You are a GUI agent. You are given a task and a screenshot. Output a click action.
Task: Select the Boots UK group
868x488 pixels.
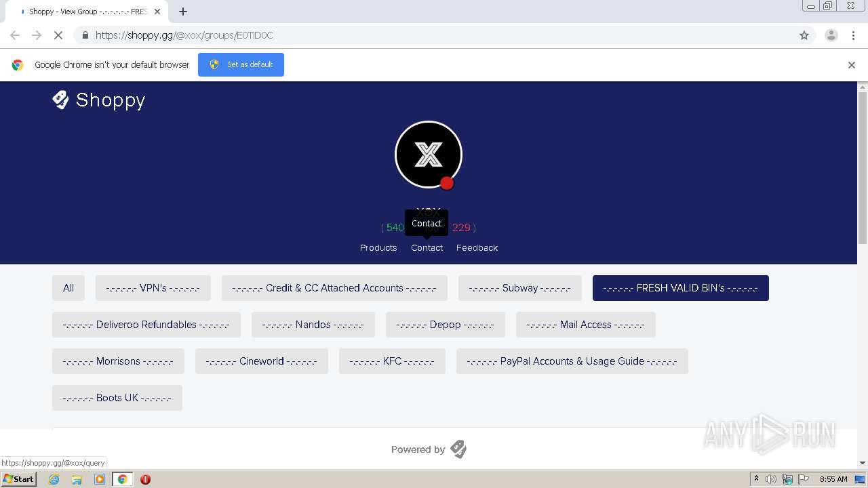[117, 398]
